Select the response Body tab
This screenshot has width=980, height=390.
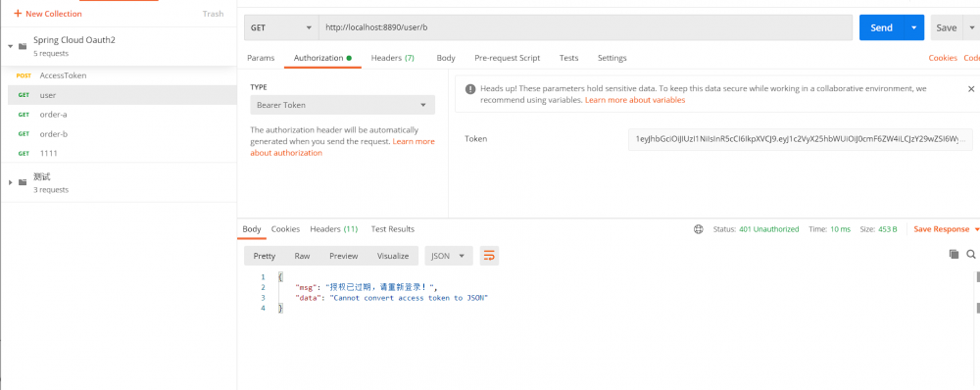point(252,229)
